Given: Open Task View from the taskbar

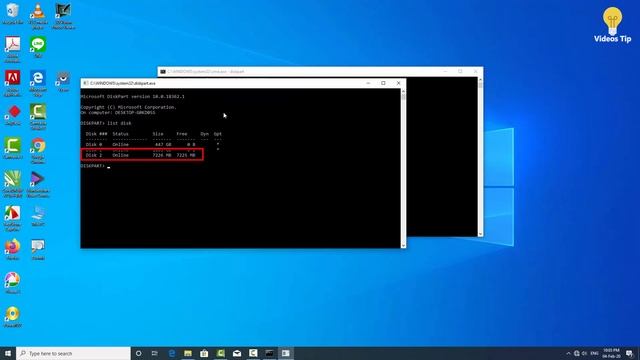Looking at the screenshot, I should (155, 353).
